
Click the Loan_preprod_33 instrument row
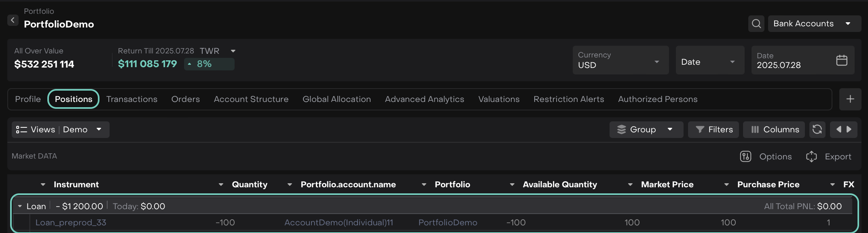pos(71,222)
